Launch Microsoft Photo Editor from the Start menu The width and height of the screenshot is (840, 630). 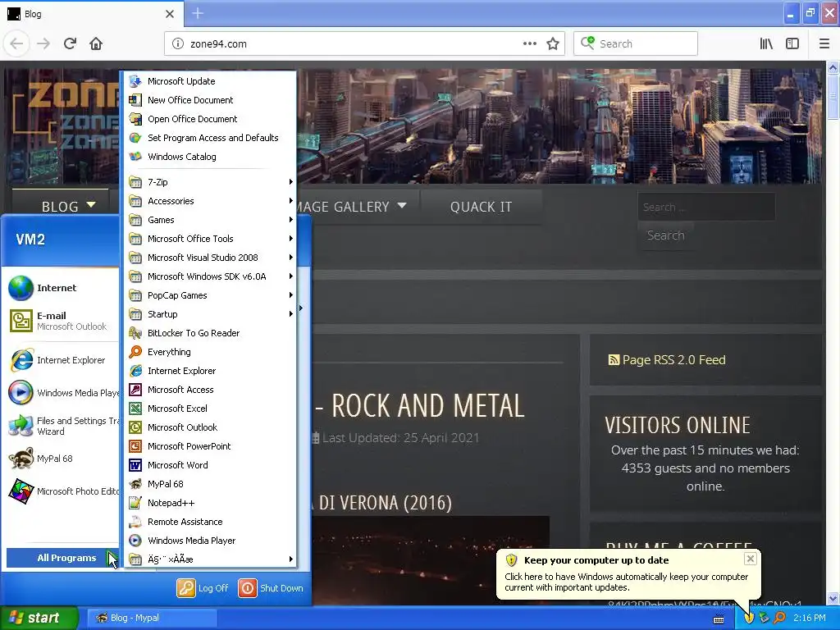(x=62, y=491)
